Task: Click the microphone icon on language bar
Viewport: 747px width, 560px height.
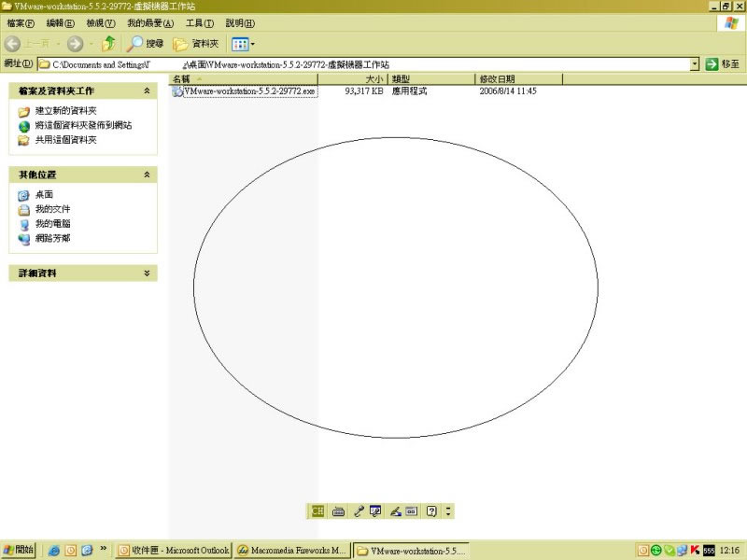Action: 359,511
